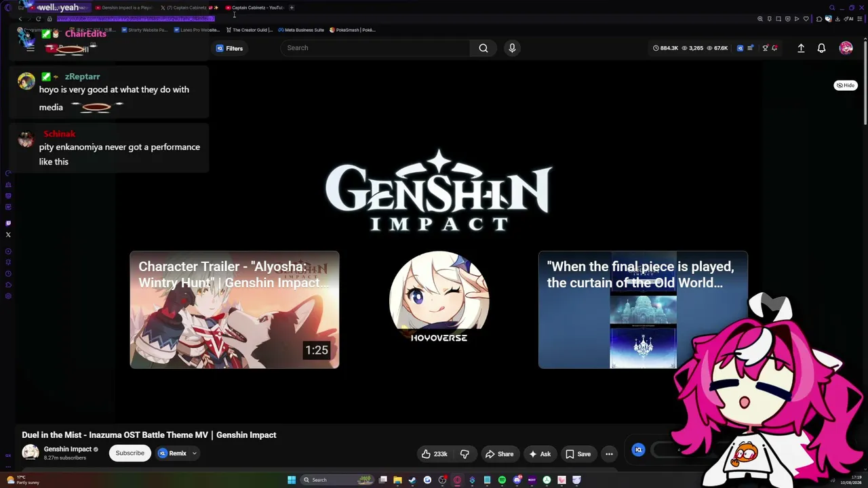Open the YouTube hamburger guide menu

click(x=30, y=48)
